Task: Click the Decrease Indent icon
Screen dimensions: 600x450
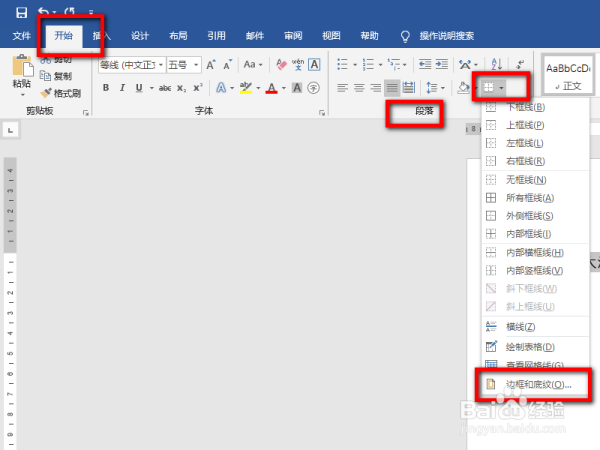Action: click(425, 64)
